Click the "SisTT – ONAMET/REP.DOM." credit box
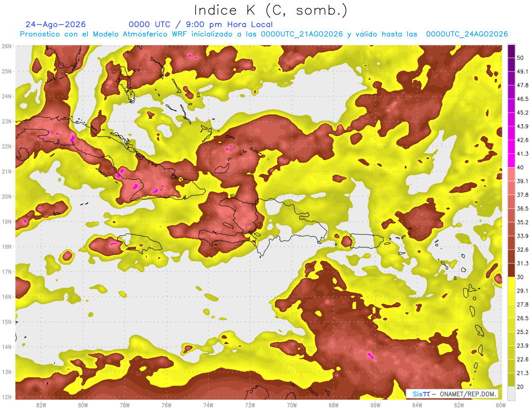This screenshot has width=532, height=411. click(x=452, y=394)
